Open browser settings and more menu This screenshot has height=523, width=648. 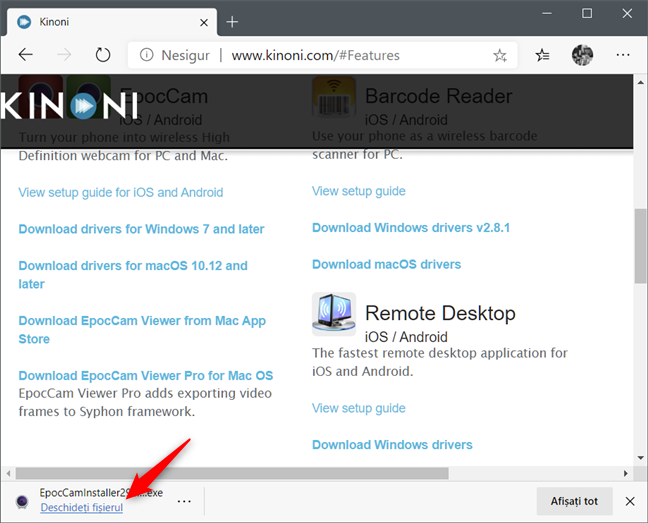click(x=623, y=55)
